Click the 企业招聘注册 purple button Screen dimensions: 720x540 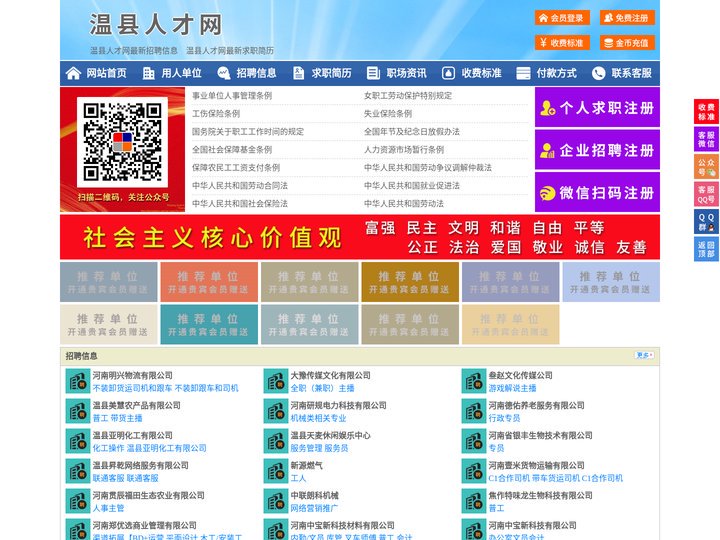click(597, 150)
